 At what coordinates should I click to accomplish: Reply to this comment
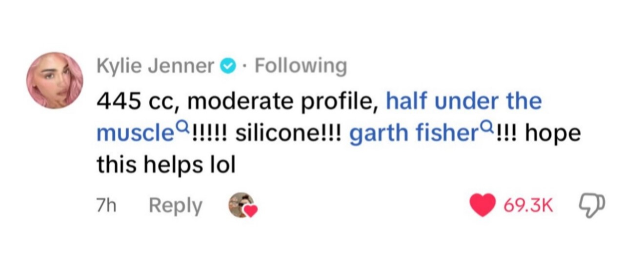coord(175,207)
